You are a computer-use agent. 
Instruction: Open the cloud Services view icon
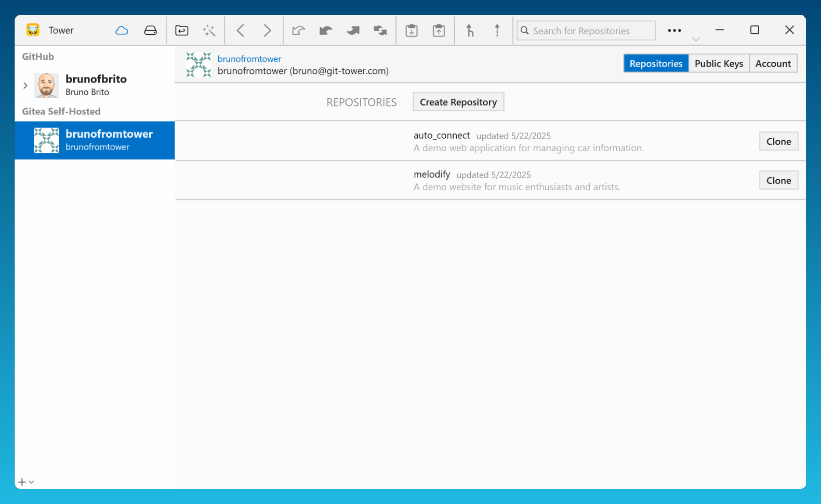122,31
